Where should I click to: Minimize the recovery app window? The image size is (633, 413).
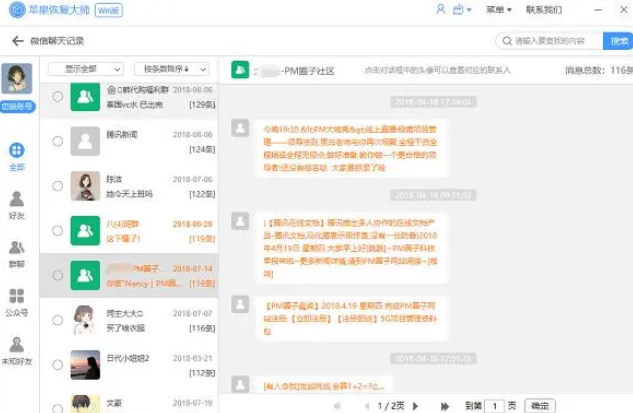click(x=598, y=9)
